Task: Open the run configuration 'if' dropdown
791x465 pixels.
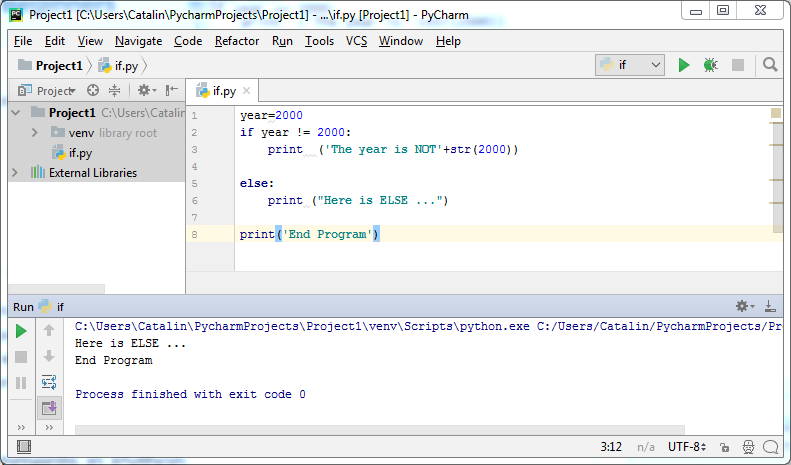Action: click(630, 65)
